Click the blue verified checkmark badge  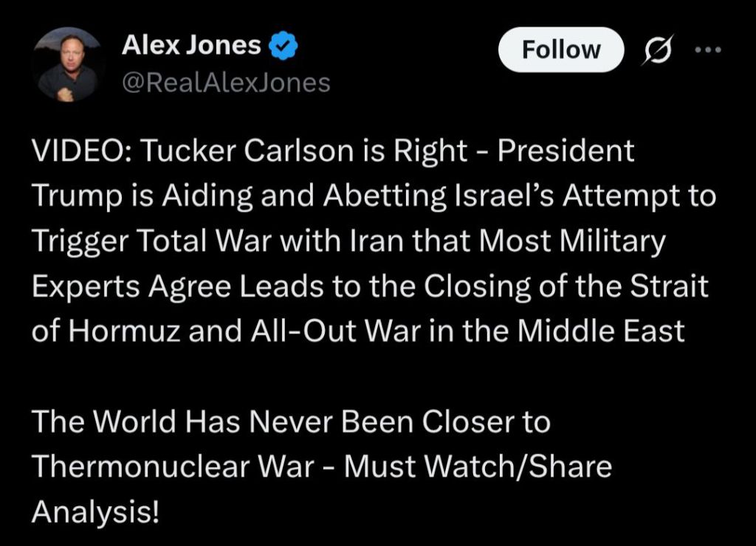[x=283, y=46]
